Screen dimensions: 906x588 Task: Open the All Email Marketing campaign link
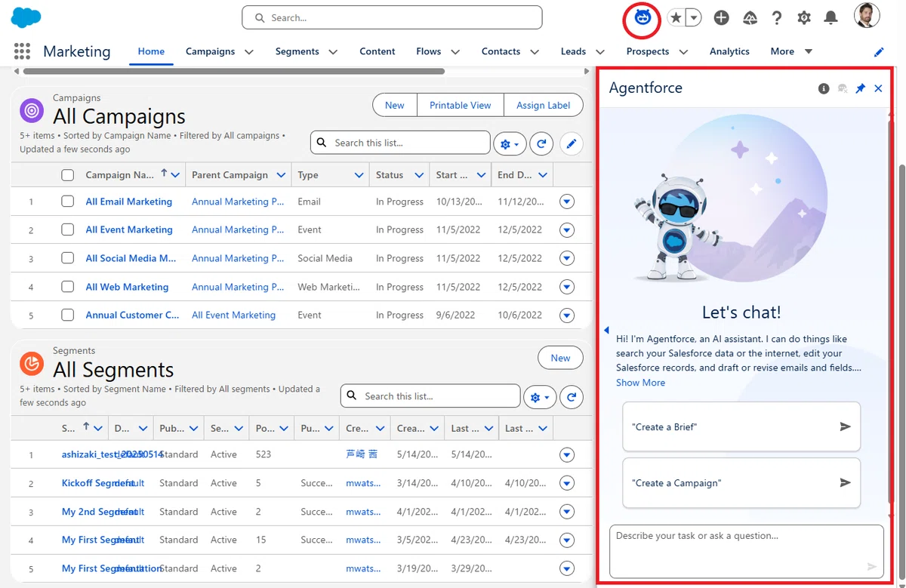[x=128, y=202]
